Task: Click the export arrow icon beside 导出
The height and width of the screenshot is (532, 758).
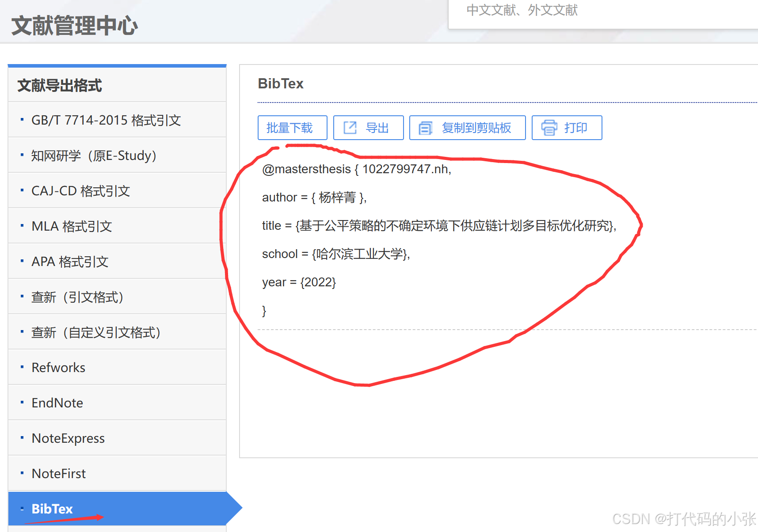Action: (350, 128)
